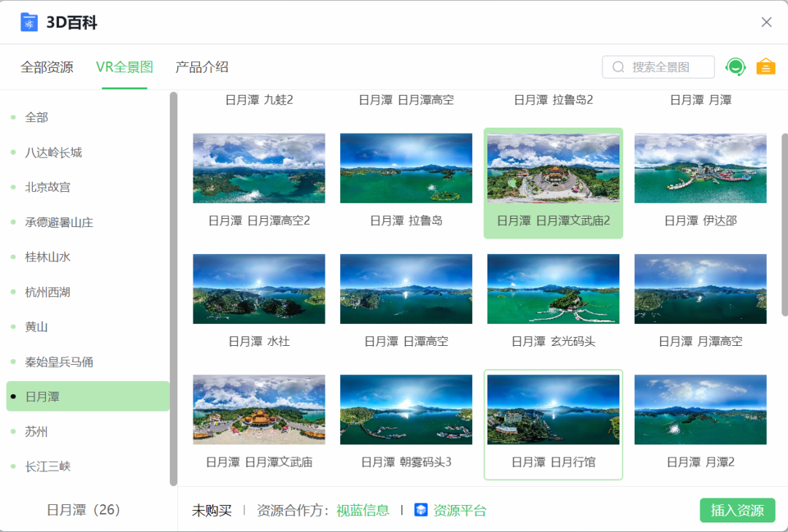
Task: Select the 日月潭 拉鲁岛 panorama thumbnail
Action: [x=406, y=168]
